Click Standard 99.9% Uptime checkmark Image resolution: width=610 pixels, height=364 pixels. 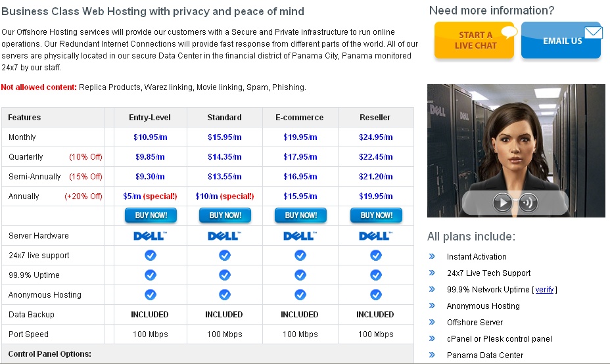point(224,275)
